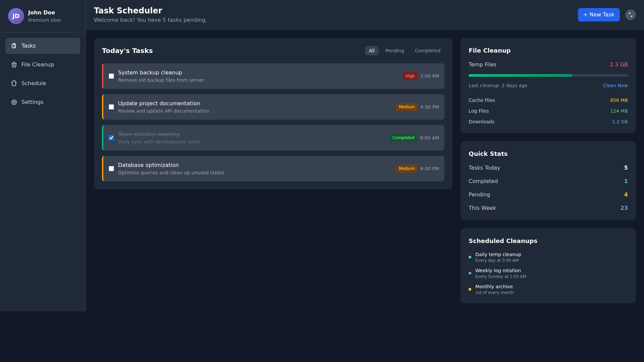Click the Temp Files progress bar
Screen dimensions: 644x362
[548, 75]
